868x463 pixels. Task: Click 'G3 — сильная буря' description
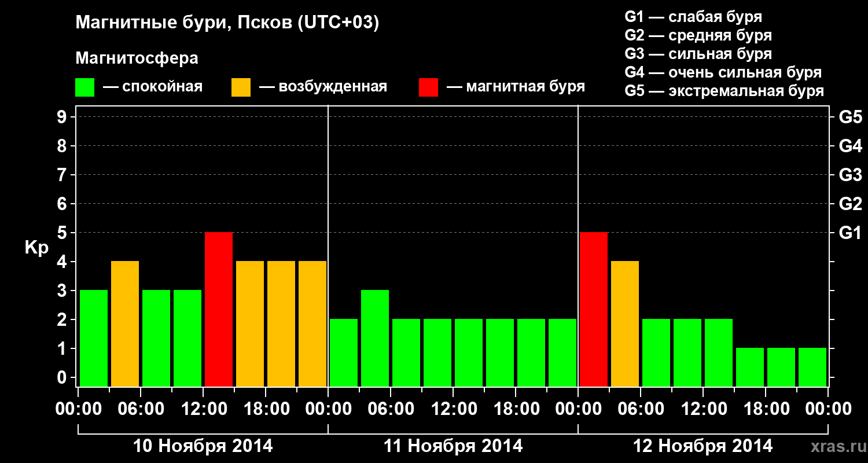click(x=698, y=54)
